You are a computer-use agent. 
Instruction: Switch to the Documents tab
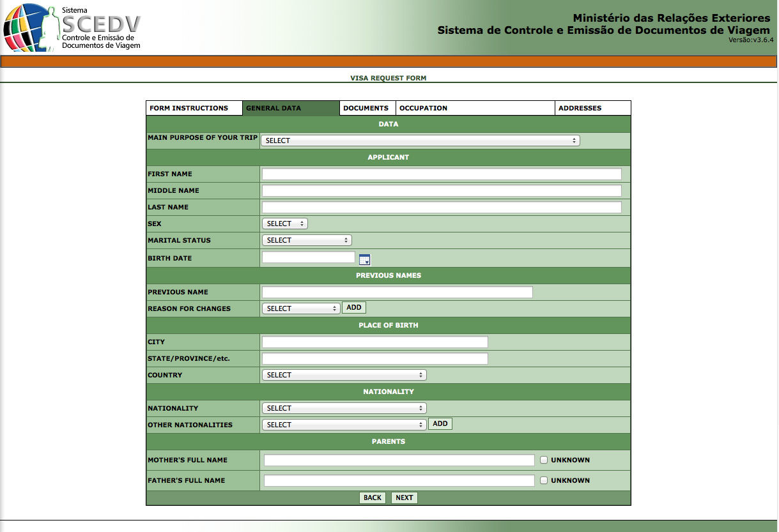point(367,108)
